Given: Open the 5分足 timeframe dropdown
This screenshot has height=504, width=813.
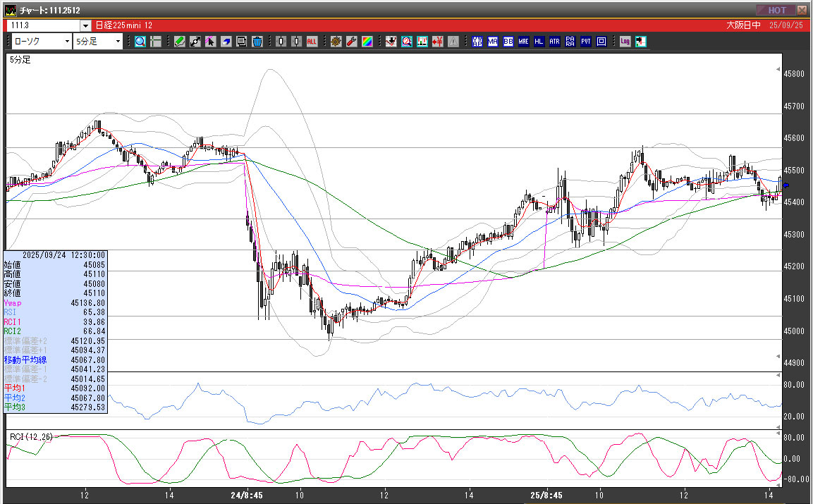Looking at the screenshot, I should [117, 42].
